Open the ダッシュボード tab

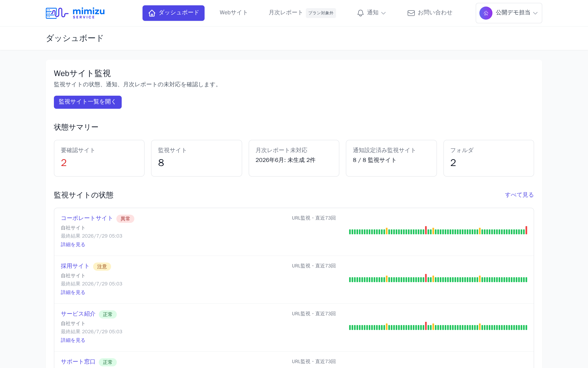174,13
